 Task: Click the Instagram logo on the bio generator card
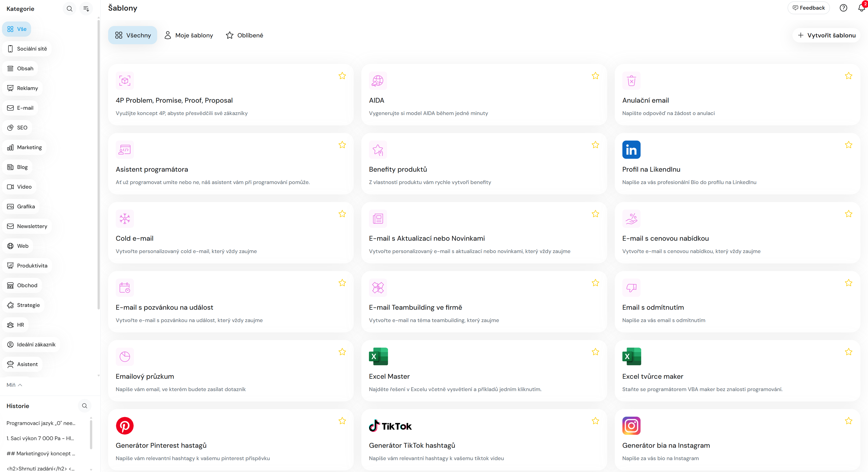coord(631,426)
